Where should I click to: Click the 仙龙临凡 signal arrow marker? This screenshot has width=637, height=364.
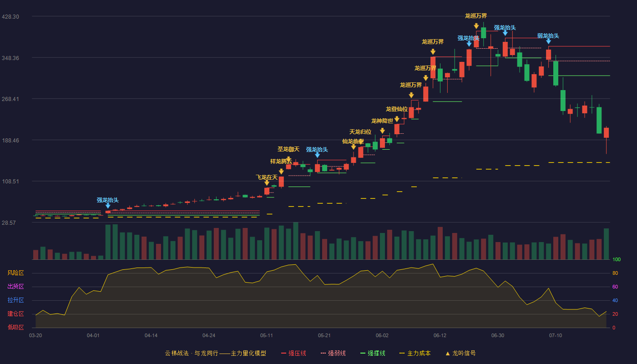(x=354, y=147)
